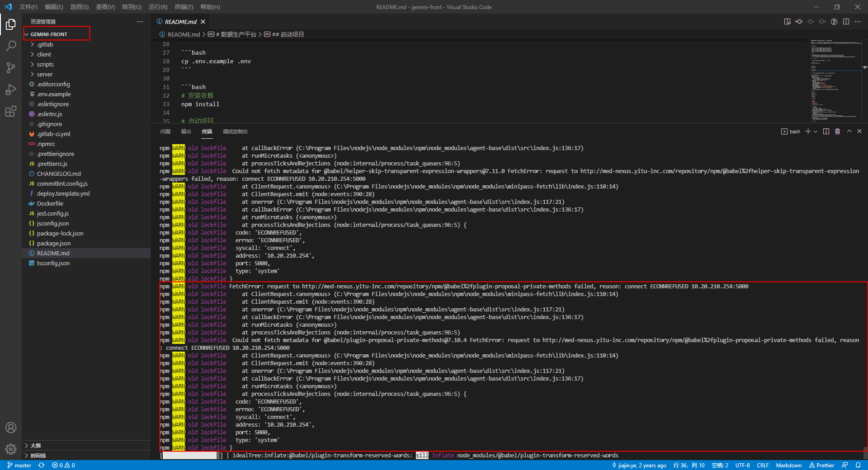Screen dimensions: 868x470
Task: Change end of line sequence CRLF
Action: pyautogui.click(x=763, y=465)
